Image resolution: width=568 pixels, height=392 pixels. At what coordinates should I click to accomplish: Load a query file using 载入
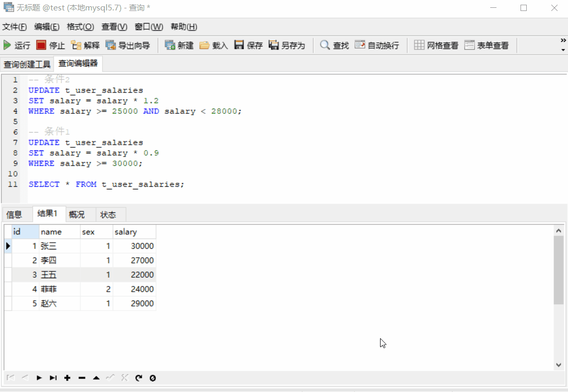216,45
